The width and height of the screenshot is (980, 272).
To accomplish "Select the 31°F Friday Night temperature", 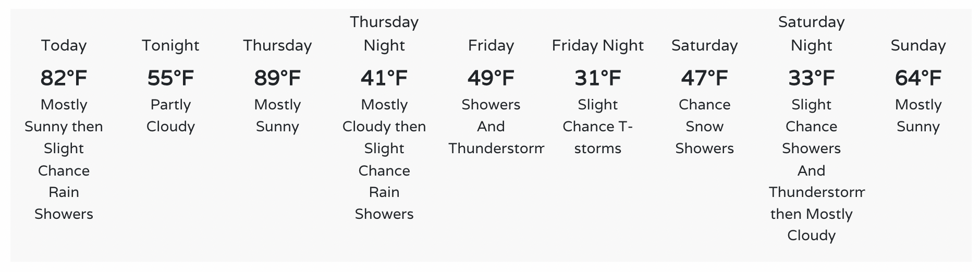I will click(x=598, y=78).
